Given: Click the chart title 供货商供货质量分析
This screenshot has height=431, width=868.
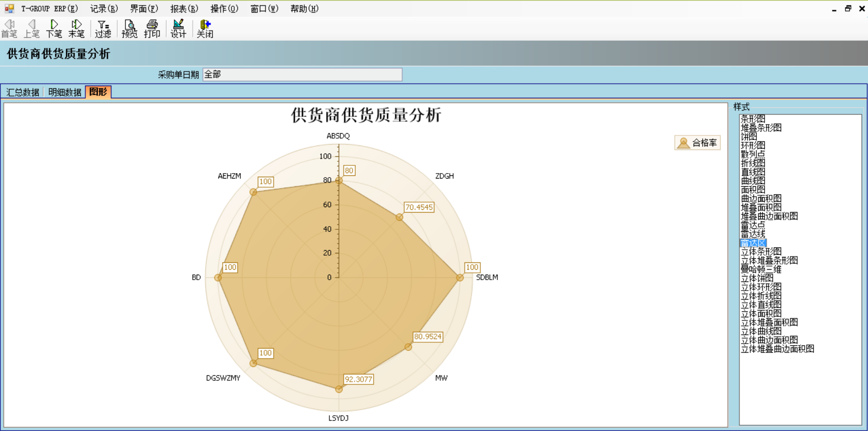Looking at the screenshot, I should point(366,115).
